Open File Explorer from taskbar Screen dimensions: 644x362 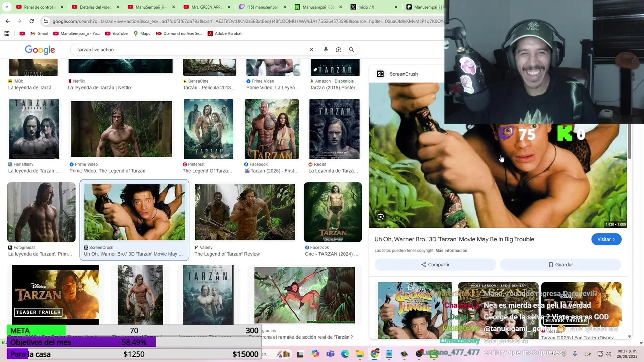(360, 354)
